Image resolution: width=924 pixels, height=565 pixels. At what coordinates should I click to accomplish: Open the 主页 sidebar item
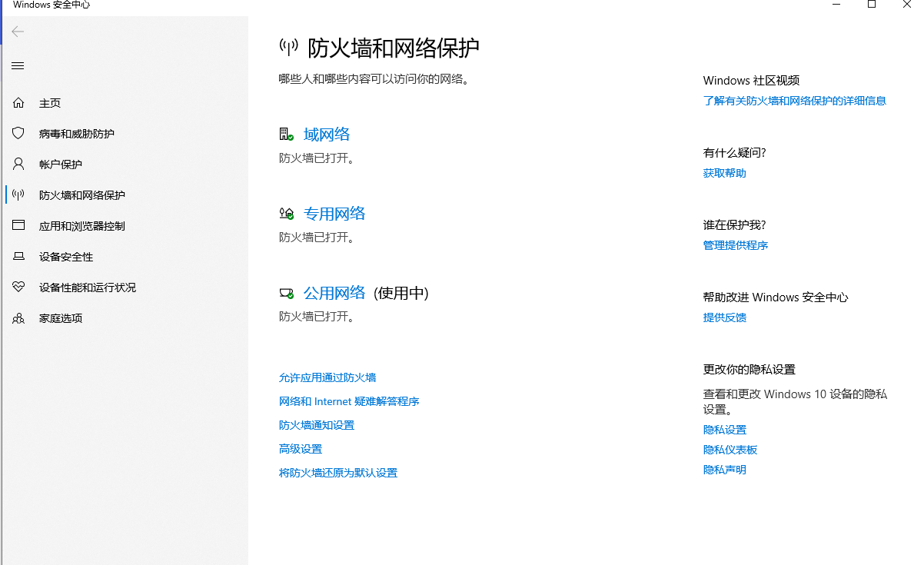click(x=50, y=103)
